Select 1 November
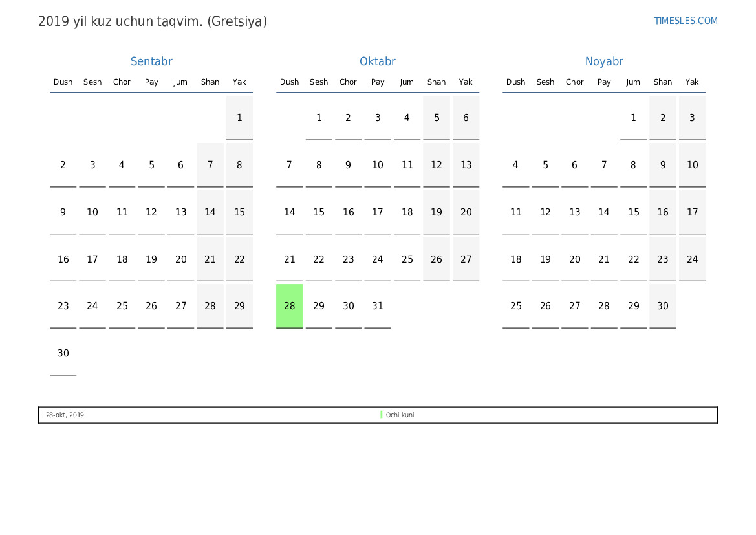756x535 pixels. pos(634,118)
